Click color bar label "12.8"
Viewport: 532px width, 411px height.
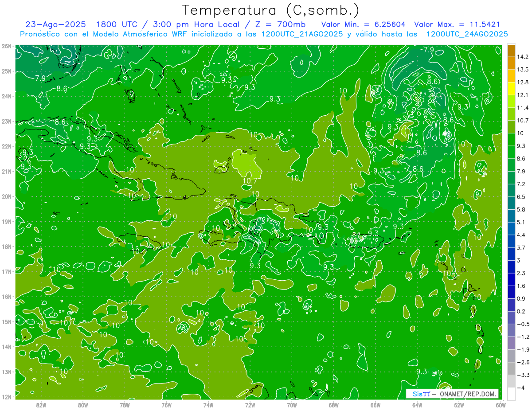pos(523,82)
